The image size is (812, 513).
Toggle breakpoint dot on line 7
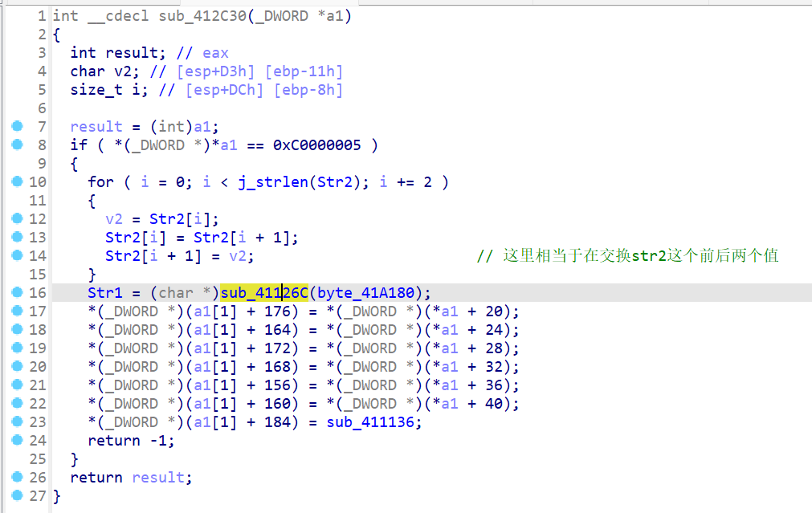pyautogui.click(x=17, y=126)
